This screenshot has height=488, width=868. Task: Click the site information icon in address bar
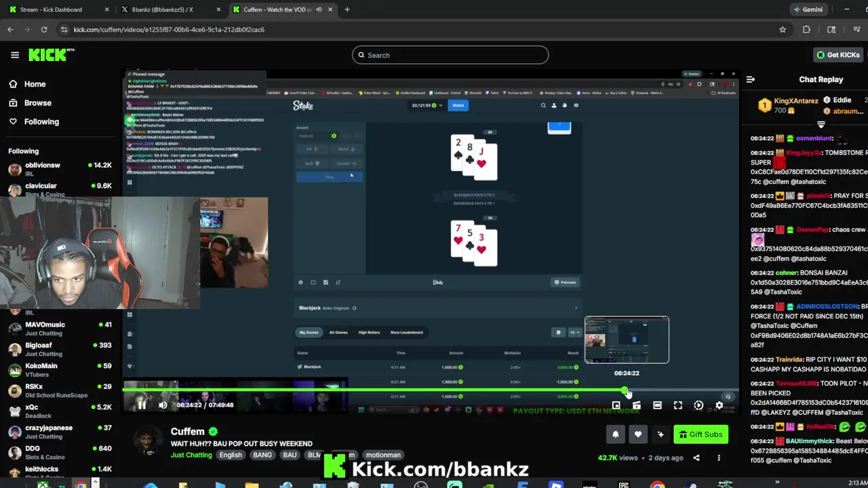(x=64, y=29)
